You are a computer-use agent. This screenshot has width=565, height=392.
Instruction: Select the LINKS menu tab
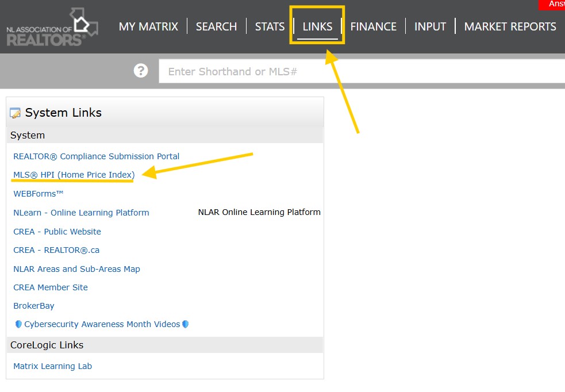click(x=317, y=26)
